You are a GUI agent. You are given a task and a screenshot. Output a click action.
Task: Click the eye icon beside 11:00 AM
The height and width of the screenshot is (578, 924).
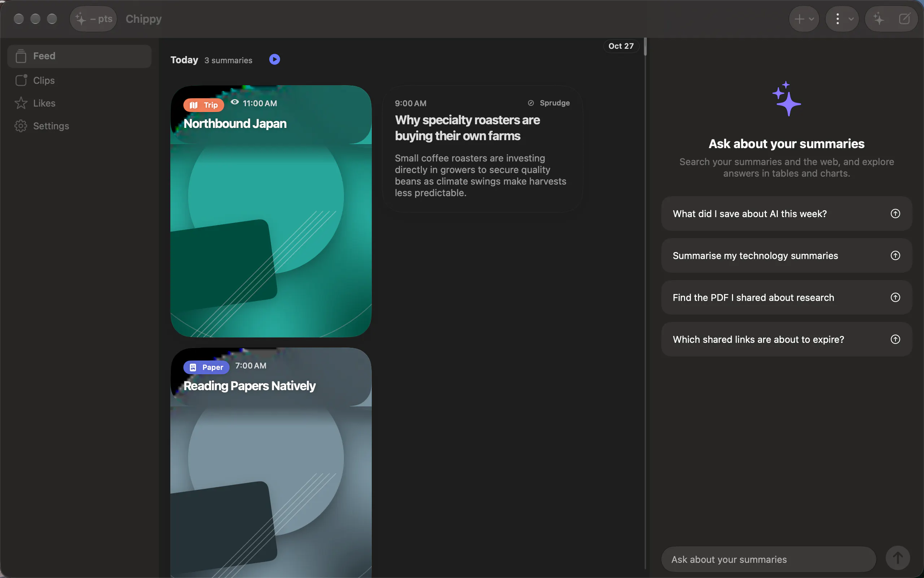(235, 102)
